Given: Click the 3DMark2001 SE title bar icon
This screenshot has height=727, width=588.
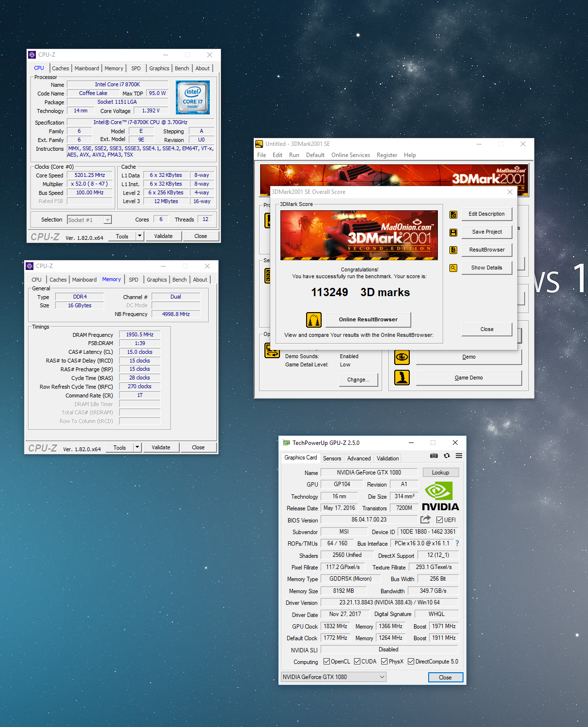Looking at the screenshot, I should point(259,144).
